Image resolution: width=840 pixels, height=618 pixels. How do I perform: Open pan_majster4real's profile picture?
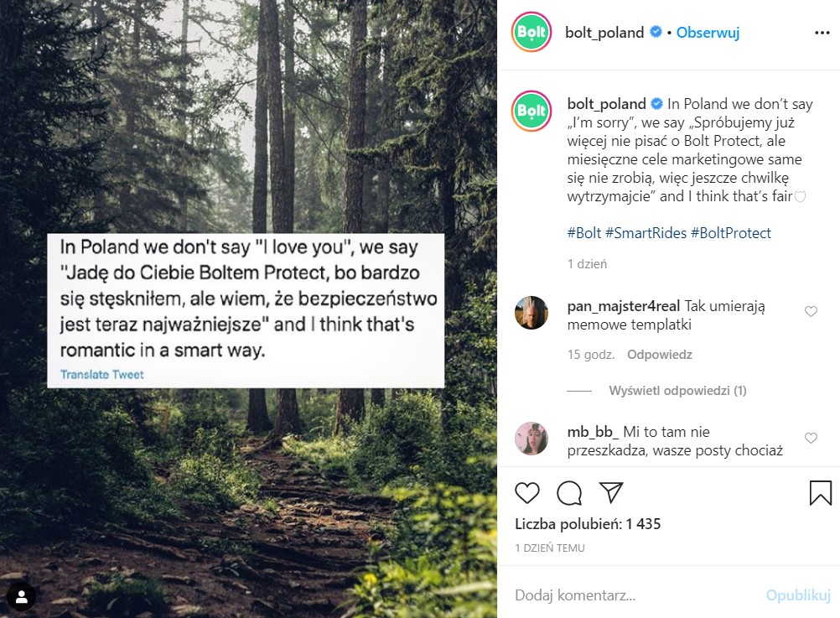coord(531,313)
